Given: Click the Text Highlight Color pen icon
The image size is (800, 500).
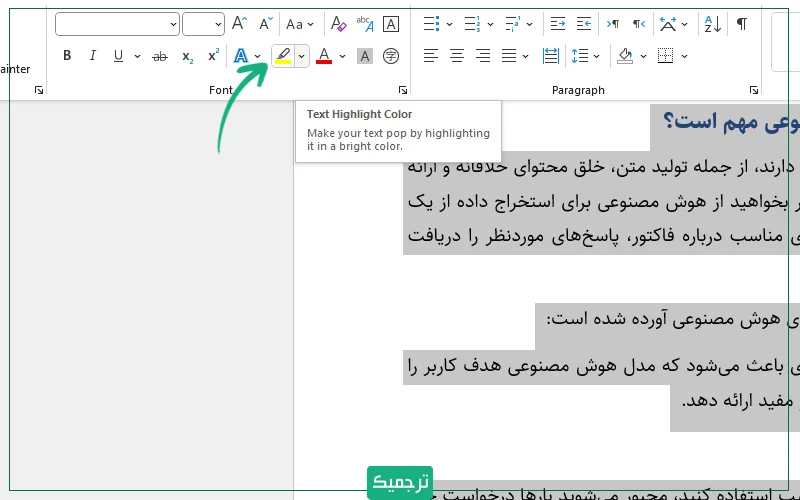Looking at the screenshot, I should (283, 56).
